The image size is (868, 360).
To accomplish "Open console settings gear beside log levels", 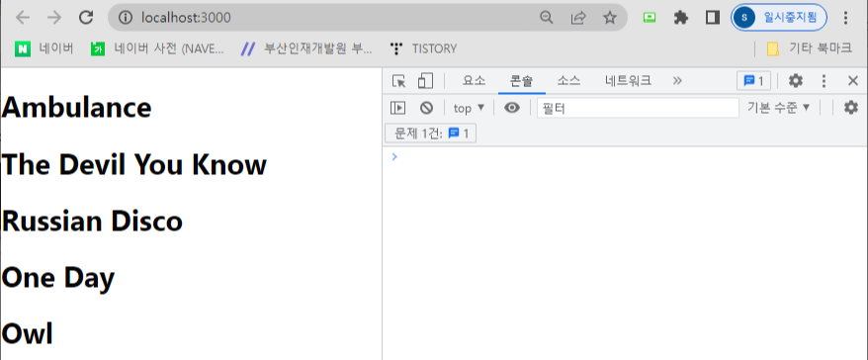I will [x=851, y=108].
